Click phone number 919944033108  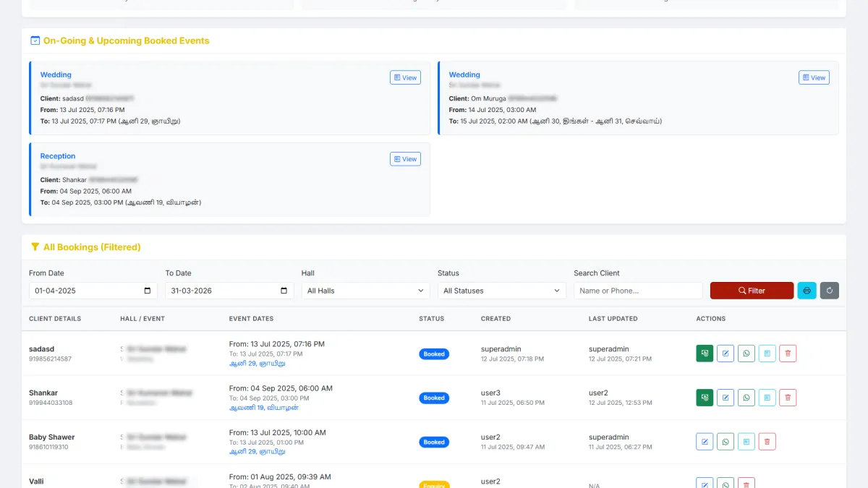click(x=51, y=403)
